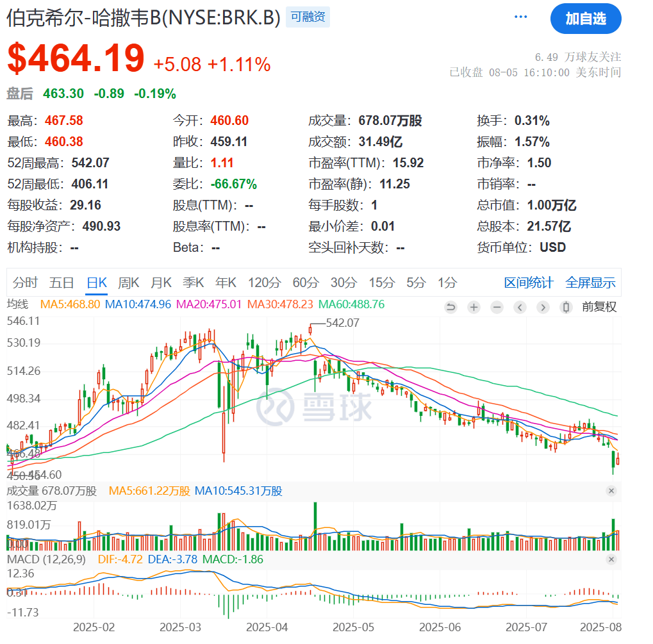Click the 货币单位 USD value

(552, 247)
